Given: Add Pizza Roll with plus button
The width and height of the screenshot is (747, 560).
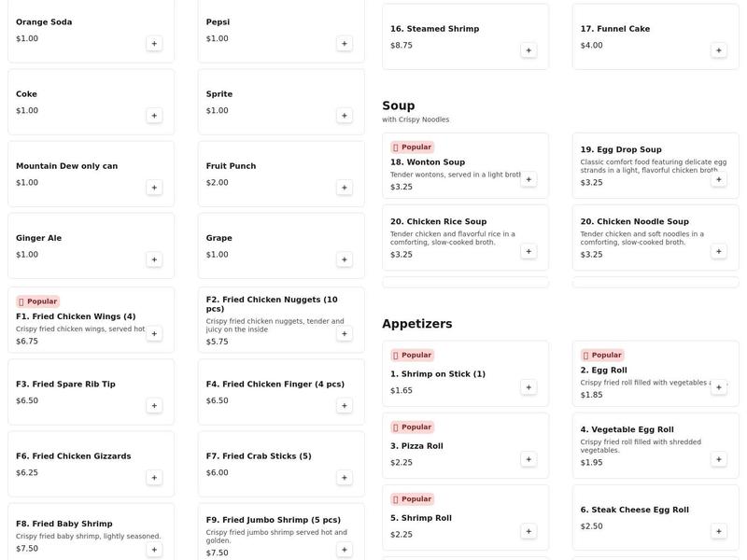Looking at the screenshot, I should pos(529,459).
